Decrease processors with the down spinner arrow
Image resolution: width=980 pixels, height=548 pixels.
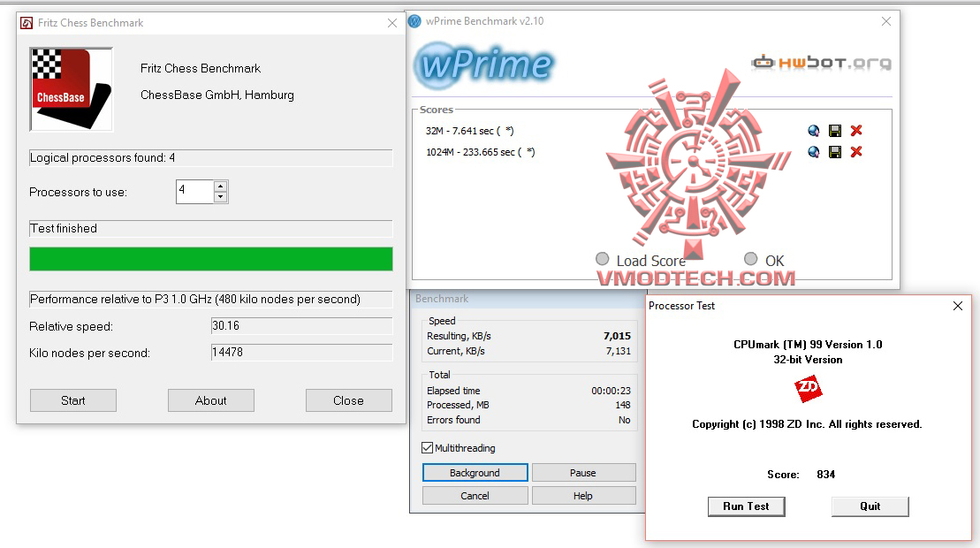[x=221, y=195]
